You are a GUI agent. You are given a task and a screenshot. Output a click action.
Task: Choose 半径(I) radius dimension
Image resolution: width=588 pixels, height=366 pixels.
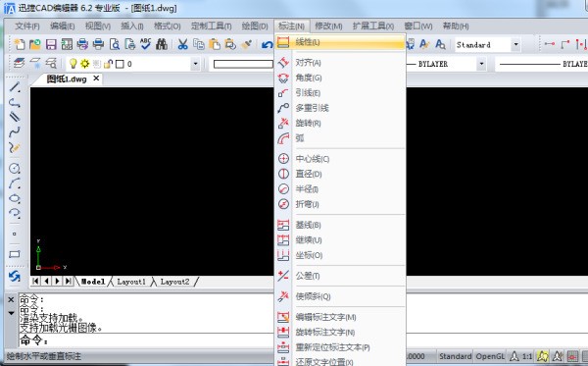(340, 188)
